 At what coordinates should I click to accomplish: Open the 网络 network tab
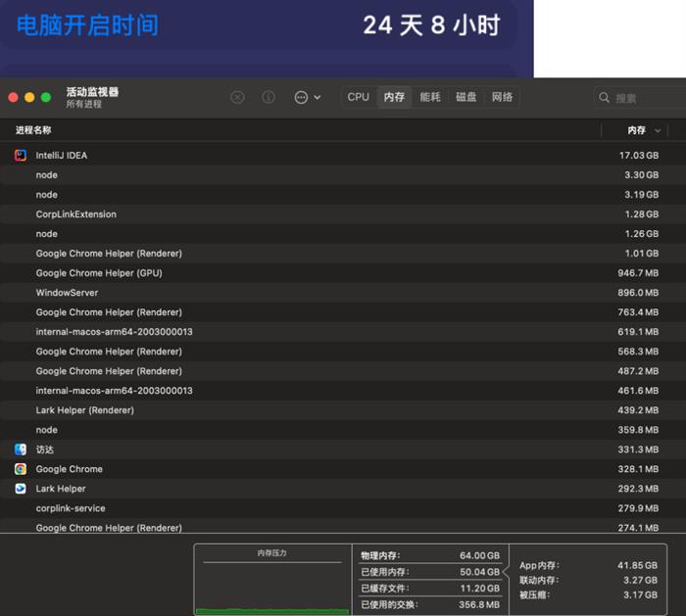(502, 97)
